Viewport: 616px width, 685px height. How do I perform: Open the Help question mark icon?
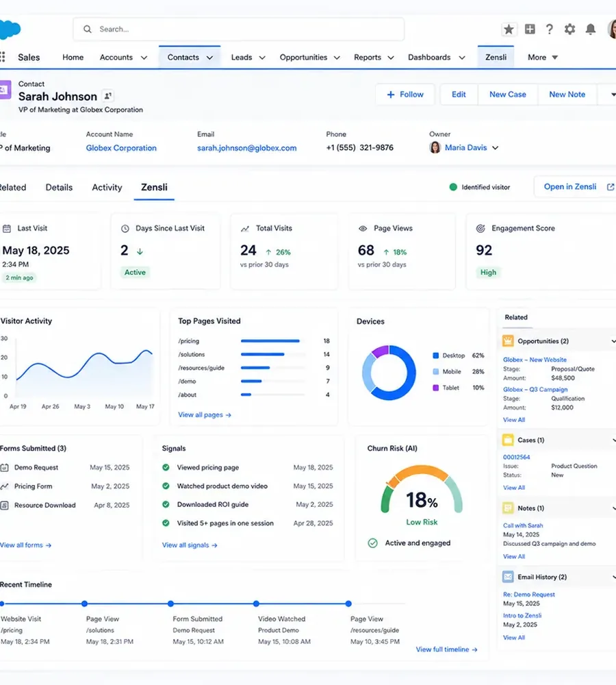tap(550, 29)
